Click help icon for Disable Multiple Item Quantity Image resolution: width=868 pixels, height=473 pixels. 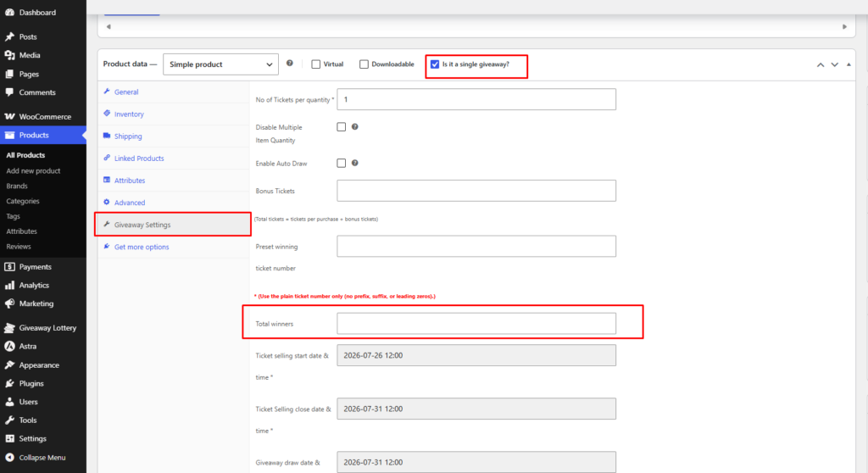click(x=355, y=127)
